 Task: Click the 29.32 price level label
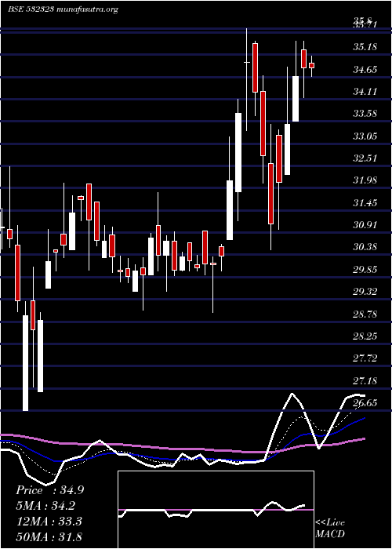coord(365,291)
